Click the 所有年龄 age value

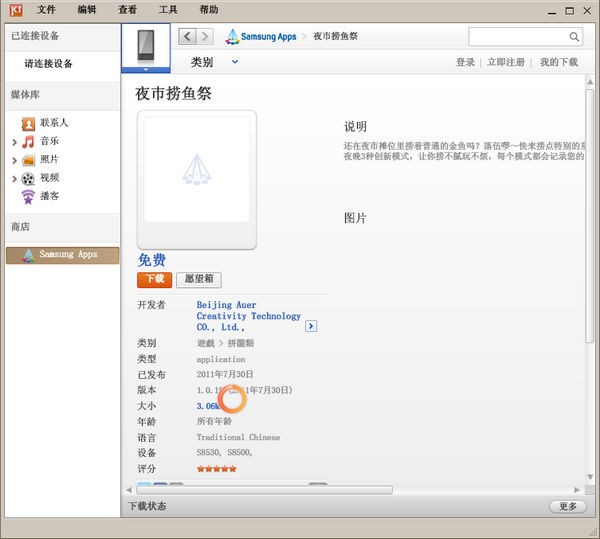[x=214, y=422]
